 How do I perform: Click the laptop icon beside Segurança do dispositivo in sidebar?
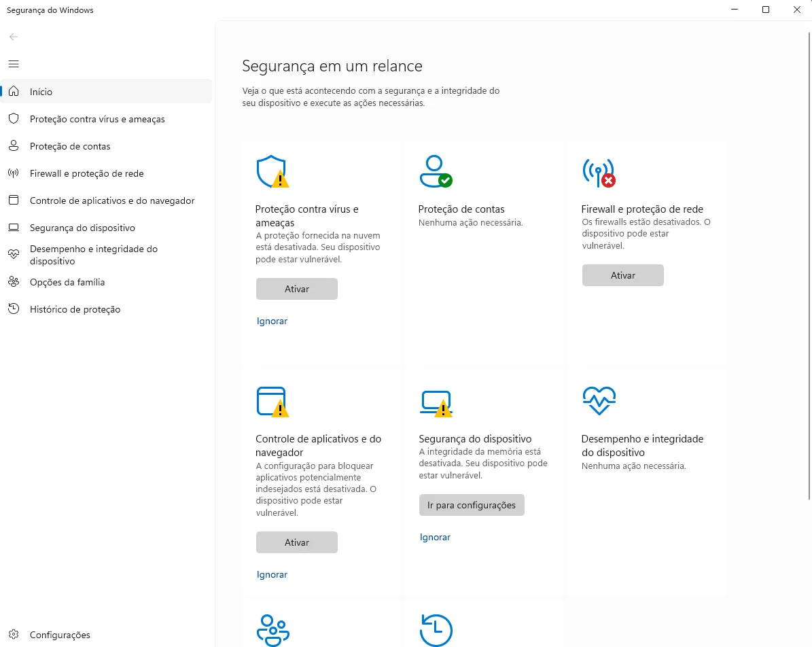point(14,228)
